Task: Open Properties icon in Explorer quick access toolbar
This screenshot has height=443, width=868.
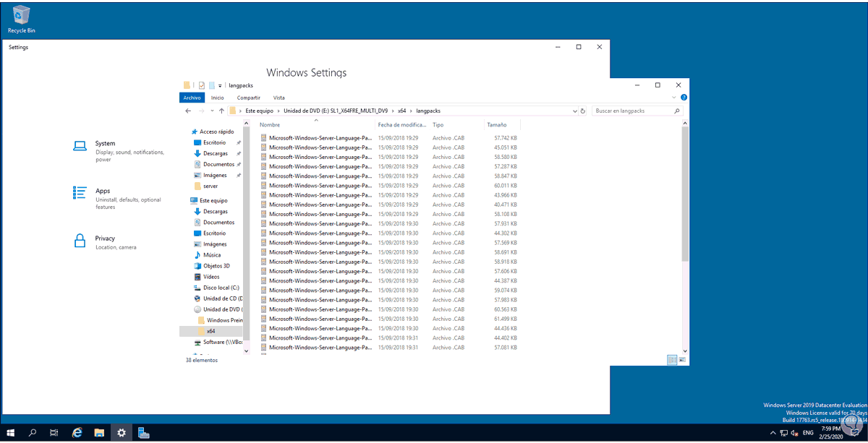Action: coord(202,85)
